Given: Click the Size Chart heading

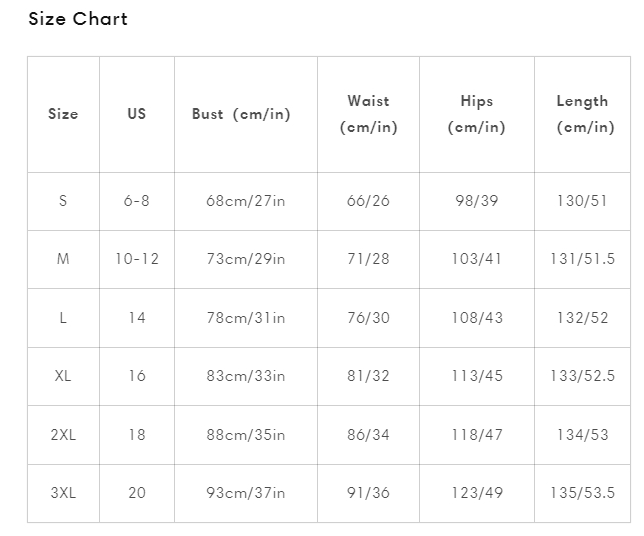Looking at the screenshot, I should pyautogui.click(x=78, y=19).
